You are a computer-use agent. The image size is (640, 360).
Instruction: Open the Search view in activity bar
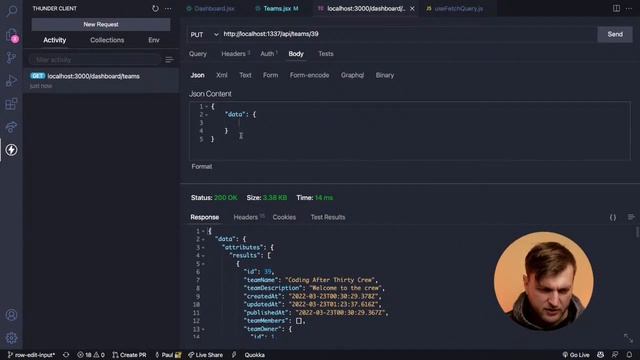[x=11, y=11]
